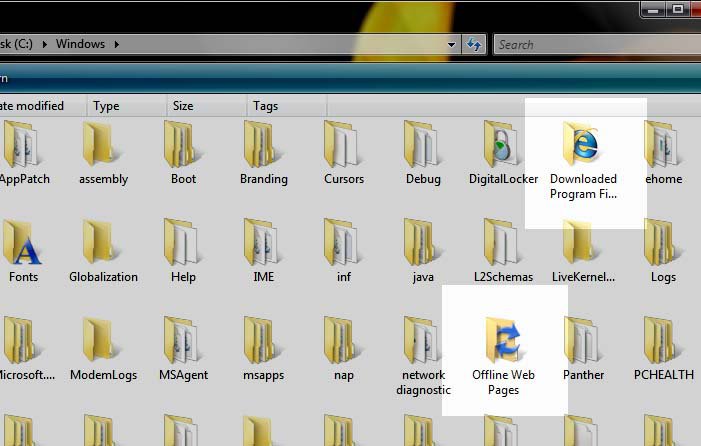Select the java folder
701x446 pixels.
coord(423,251)
